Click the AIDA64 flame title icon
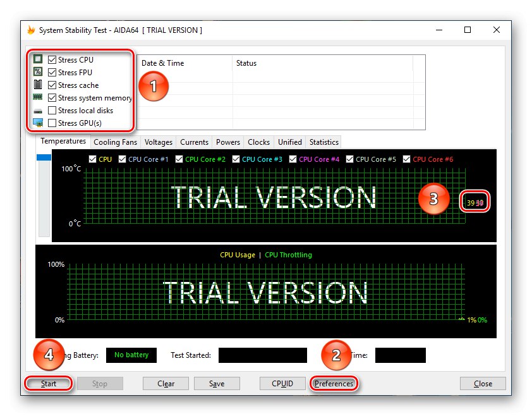 point(31,30)
